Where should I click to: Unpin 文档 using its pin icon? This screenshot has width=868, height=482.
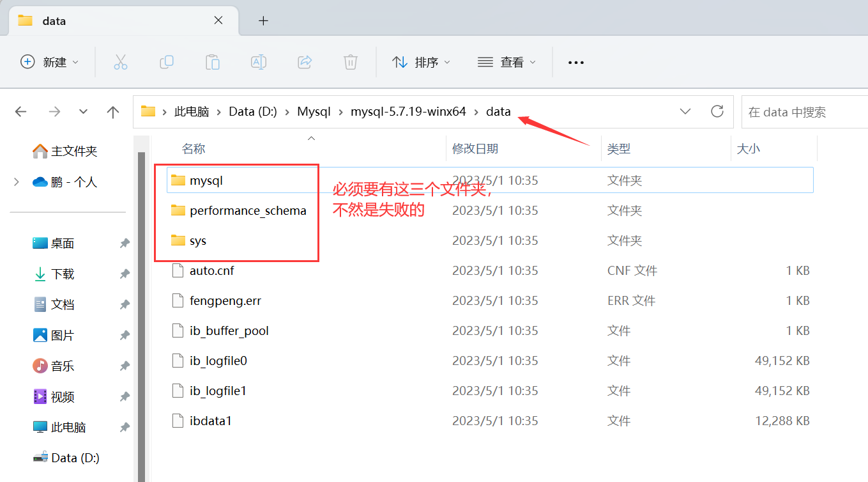pyautogui.click(x=125, y=305)
